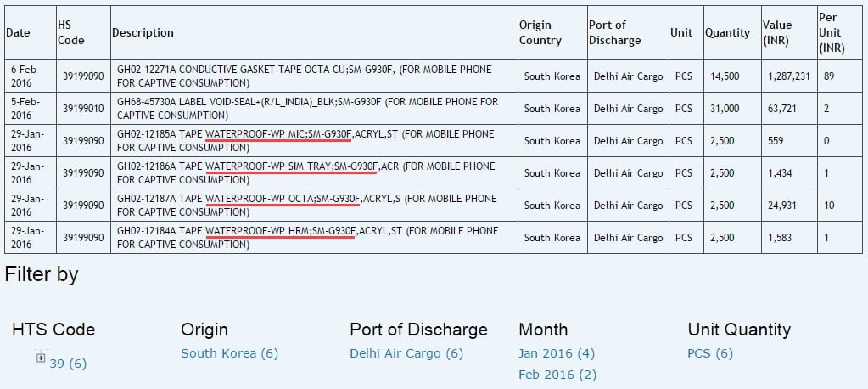Filter by PCS (6) unit quantity
868x389 pixels.
pyautogui.click(x=709, y=353)
